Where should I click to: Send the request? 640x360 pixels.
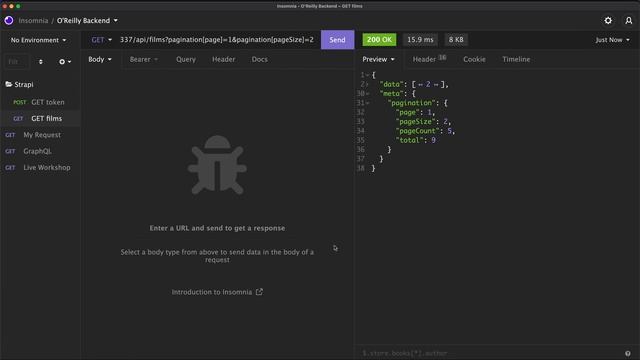(x=337, y=40)
